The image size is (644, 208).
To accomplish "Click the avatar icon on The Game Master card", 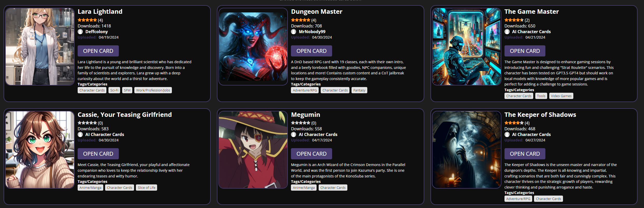I will (507, 32).
